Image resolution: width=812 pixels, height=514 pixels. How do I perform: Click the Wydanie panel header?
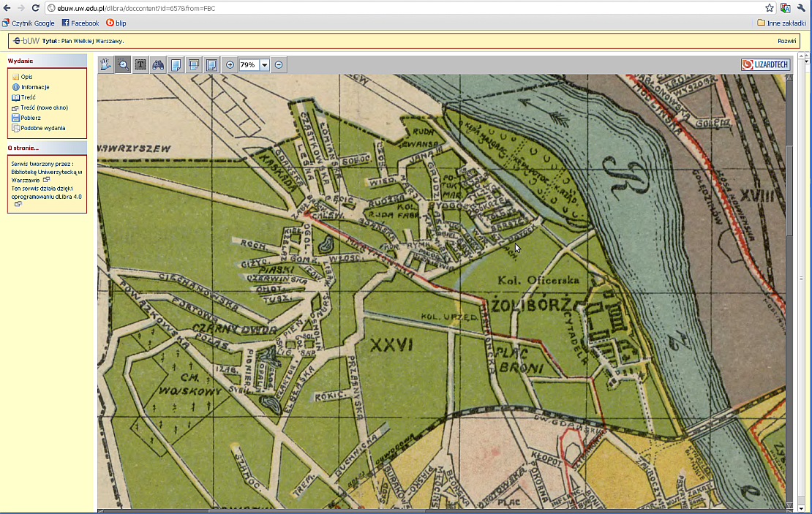47,61
